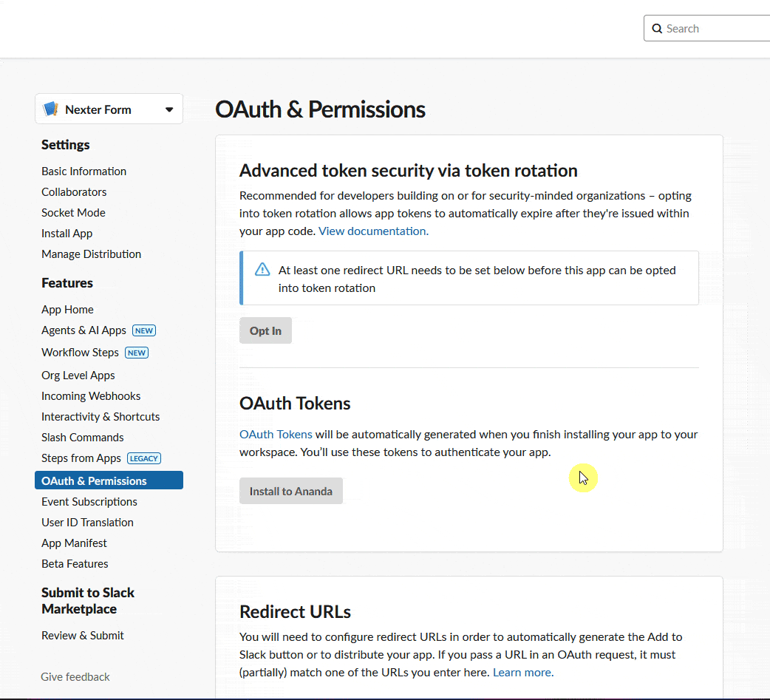
Task: Click the Nexter Form app icon
Action: [x=50, y=108]
